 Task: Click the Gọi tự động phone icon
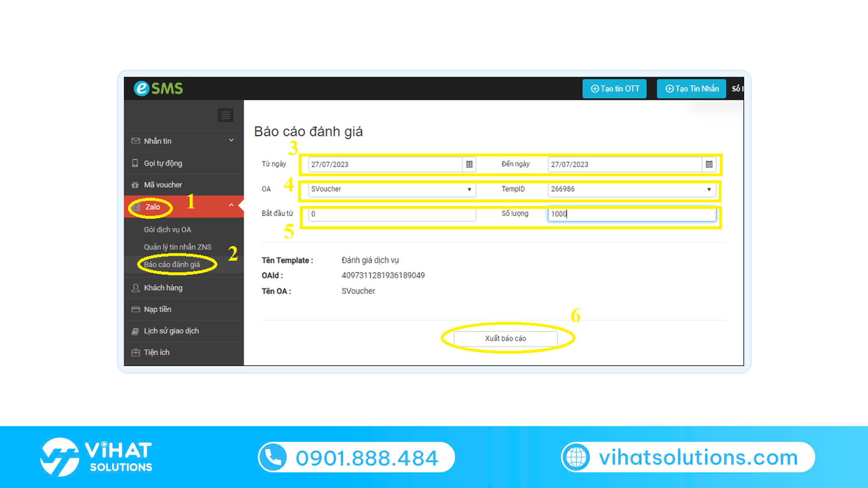(135, 163)
